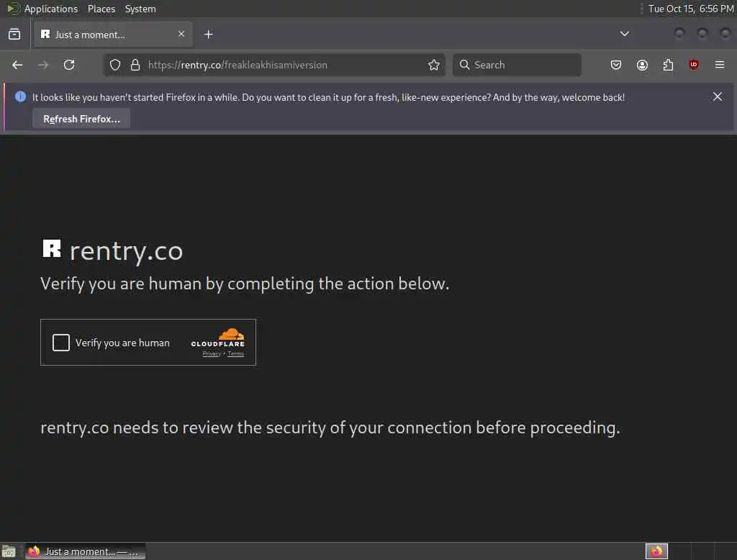
Task: Click the Cloudflare logo
Action: pos(217,338)
